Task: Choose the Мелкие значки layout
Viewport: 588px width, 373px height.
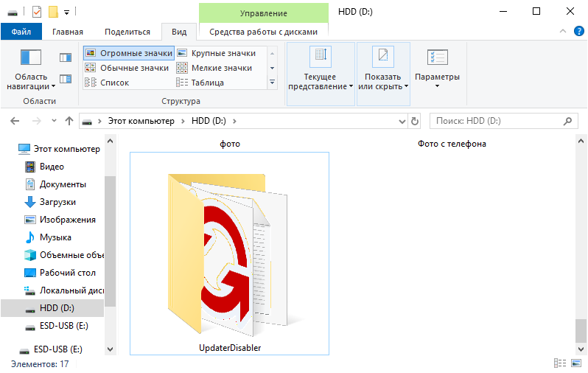Action: tap(214, 68)
